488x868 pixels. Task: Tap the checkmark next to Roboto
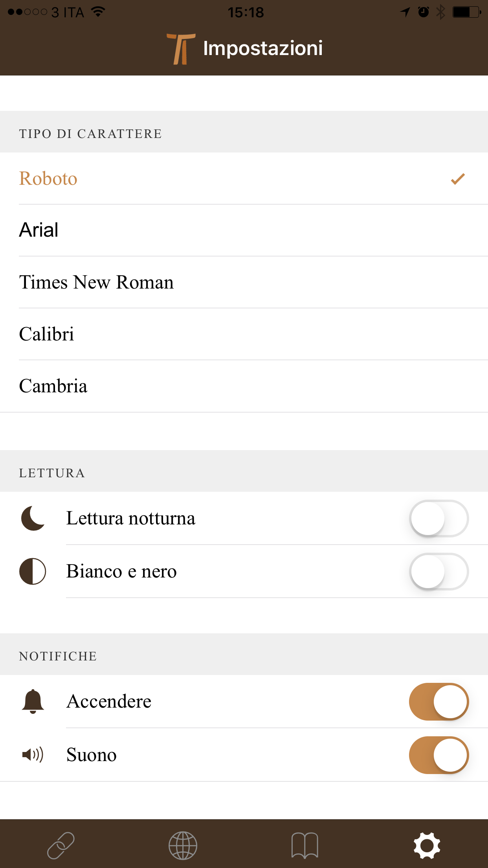tap(458, 179)
